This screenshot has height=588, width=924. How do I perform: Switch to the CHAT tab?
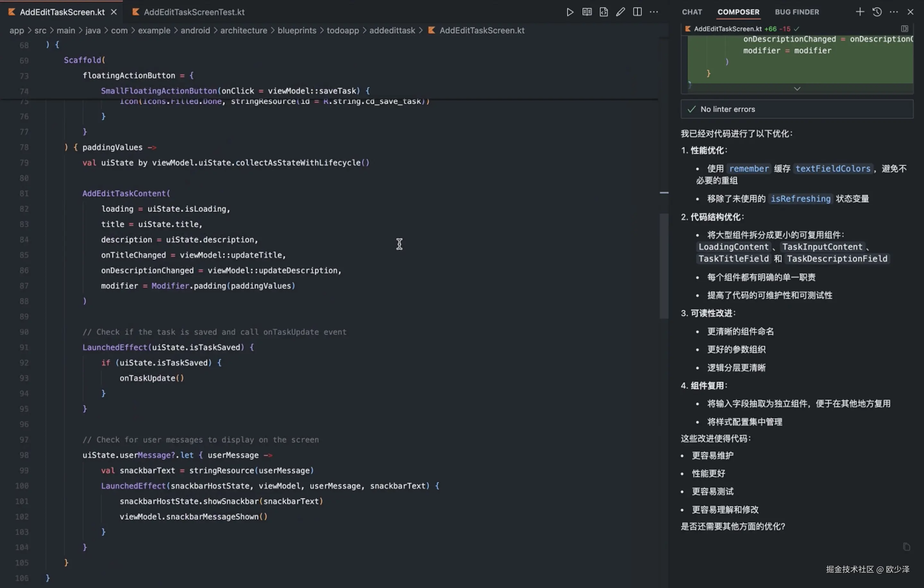pyautogui.click(x=692, y=12)
